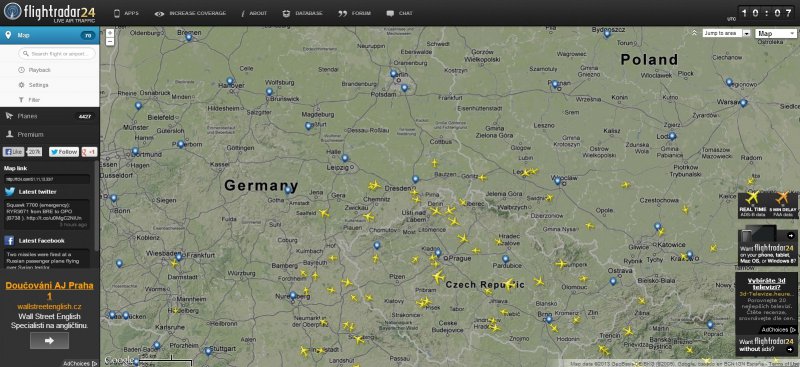Click the airport marker at Dresden
This screenshot has height=367, width=800.
[x=415, y=179]
